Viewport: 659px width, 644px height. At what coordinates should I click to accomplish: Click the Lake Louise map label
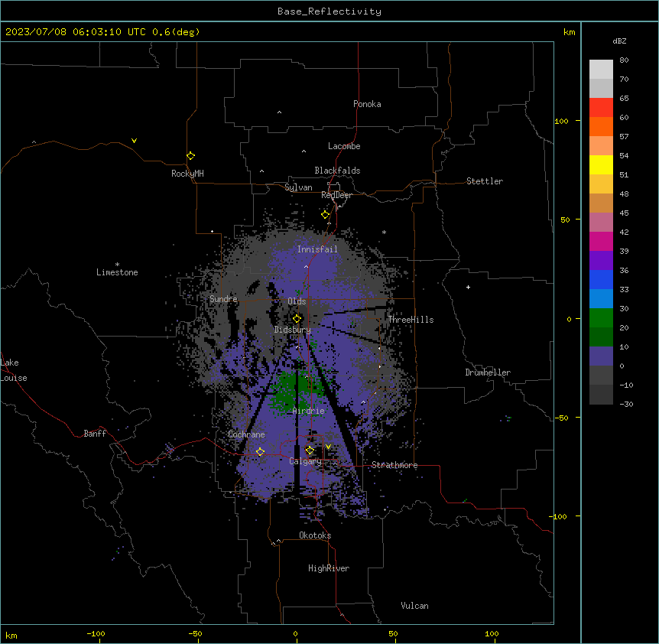pos(14,370)
